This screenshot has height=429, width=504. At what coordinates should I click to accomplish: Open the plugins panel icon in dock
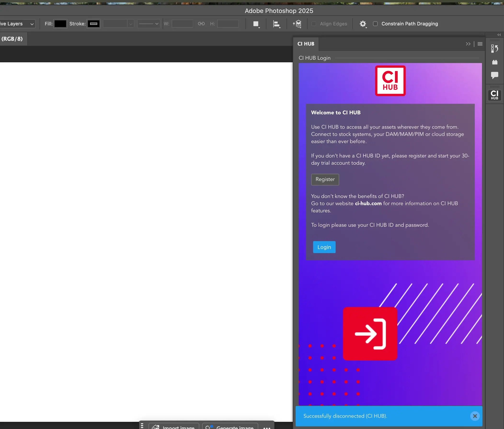coord(494,62)
